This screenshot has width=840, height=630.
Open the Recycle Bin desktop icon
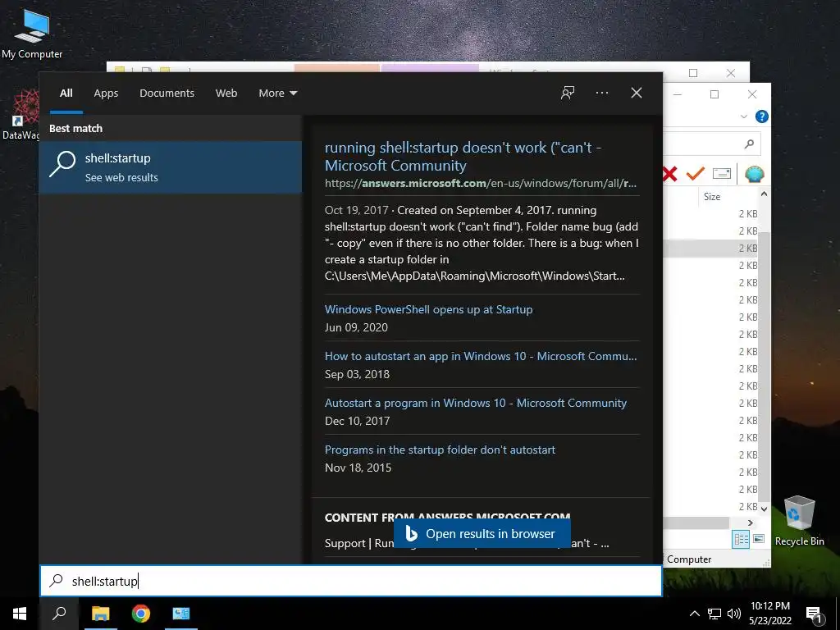pyautogui.click(x=799, y=521)
